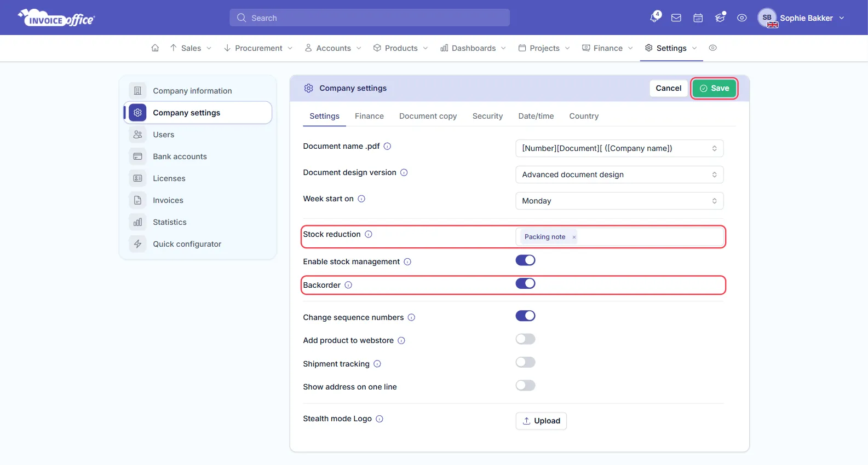
Task: Go to home icon in navigation
Action: tap(155, 48)
